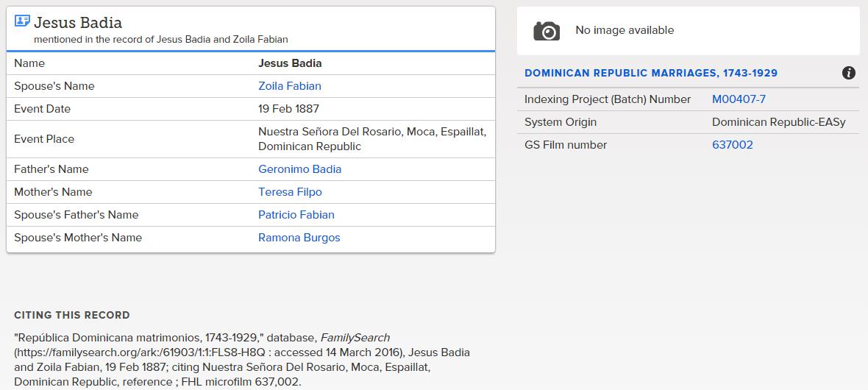
Task: Click the Citing This Record heading
Action: point(72,315)
